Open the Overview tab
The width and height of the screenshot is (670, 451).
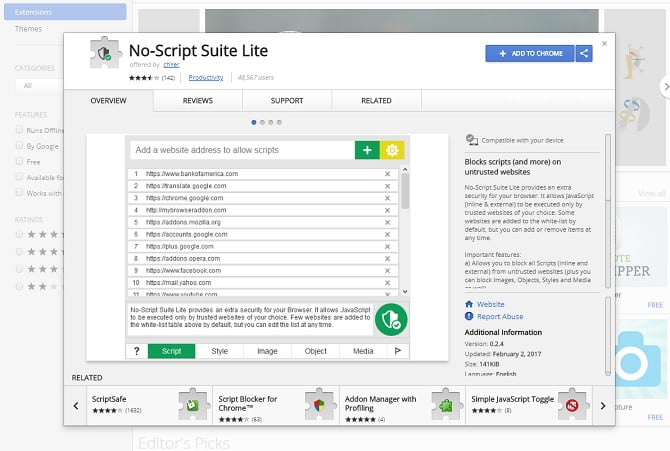[x=109, y=101]
